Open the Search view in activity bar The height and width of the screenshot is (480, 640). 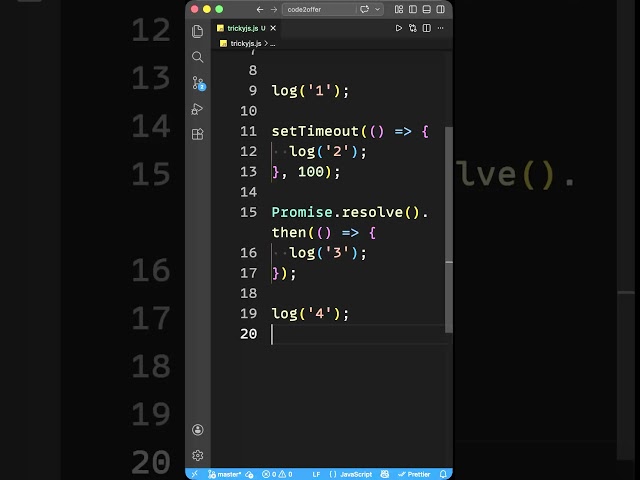point(198,57)
